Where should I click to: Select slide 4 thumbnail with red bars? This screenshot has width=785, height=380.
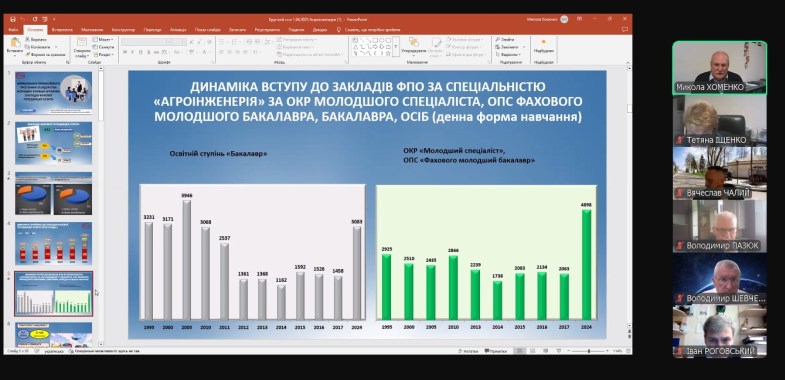[54, 243]
